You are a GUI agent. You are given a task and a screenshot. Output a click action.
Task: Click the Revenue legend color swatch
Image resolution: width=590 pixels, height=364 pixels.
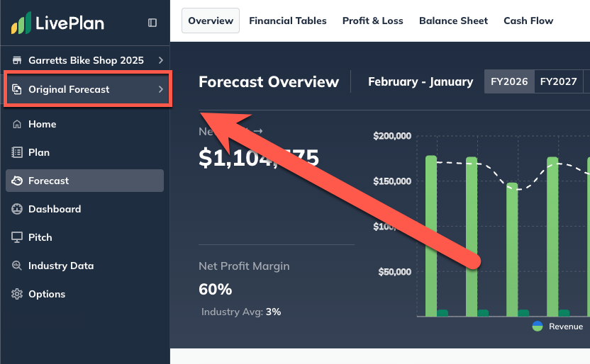pos(538,326)
